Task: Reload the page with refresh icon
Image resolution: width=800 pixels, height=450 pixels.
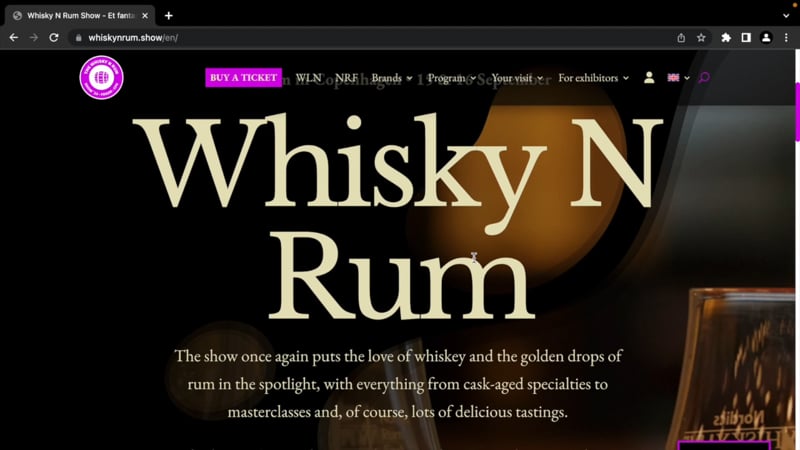Action: tap(54, 38)
